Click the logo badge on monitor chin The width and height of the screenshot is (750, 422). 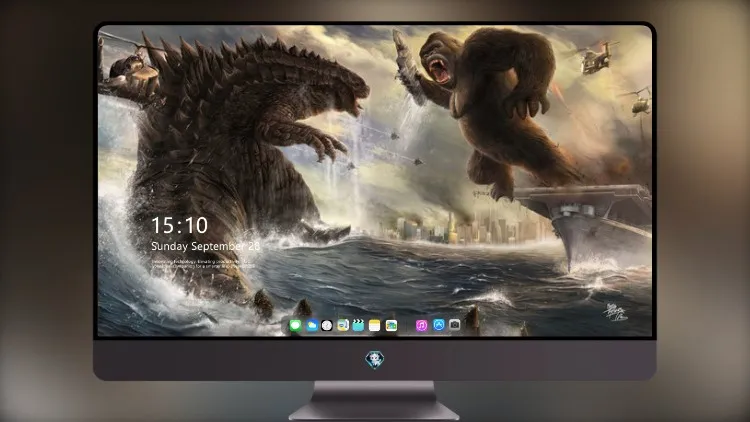point(375,360)
